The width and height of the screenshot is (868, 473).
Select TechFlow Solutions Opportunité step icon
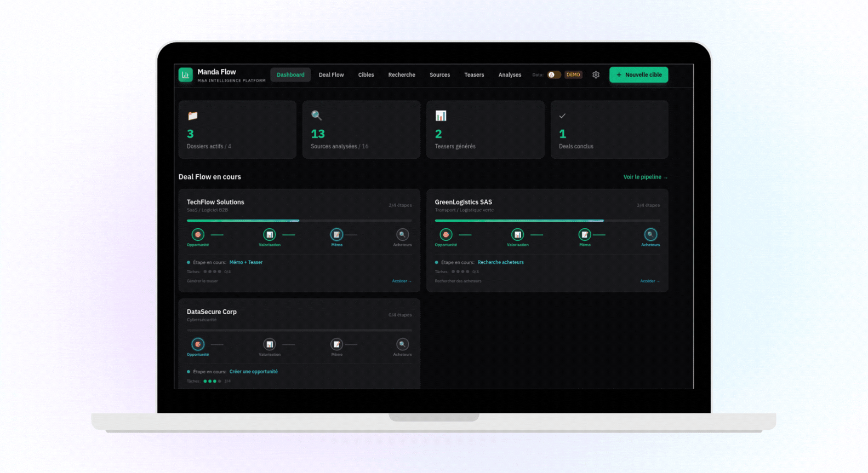[198, 234]
